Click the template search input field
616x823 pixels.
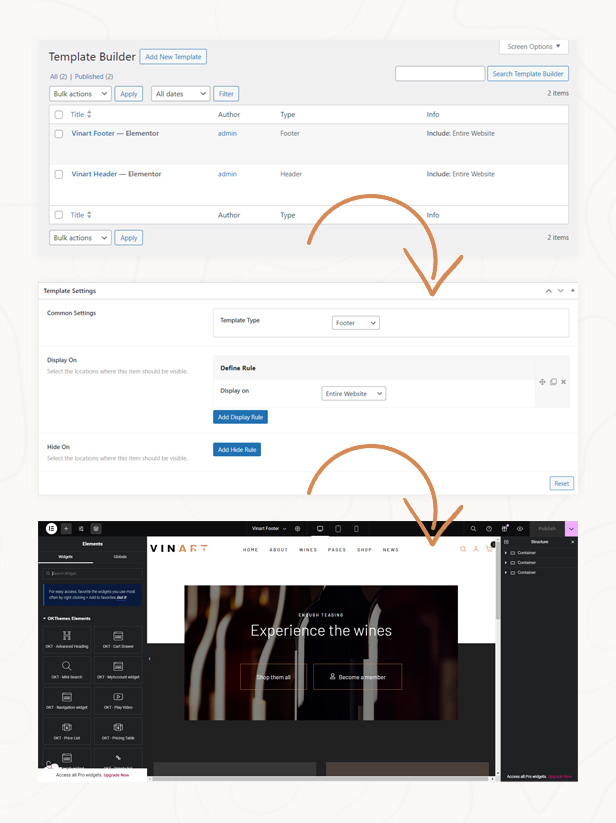[x=440, y=73]
